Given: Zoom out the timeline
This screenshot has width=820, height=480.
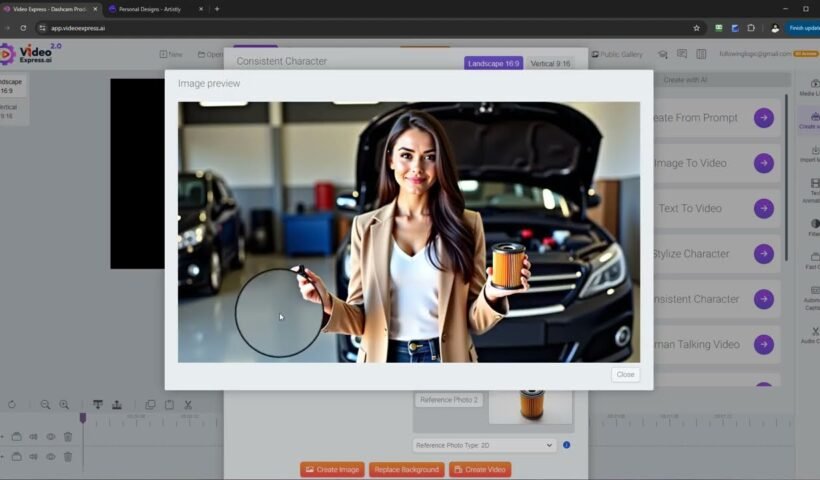Looking at the screenshot, I should click(45, 405).
